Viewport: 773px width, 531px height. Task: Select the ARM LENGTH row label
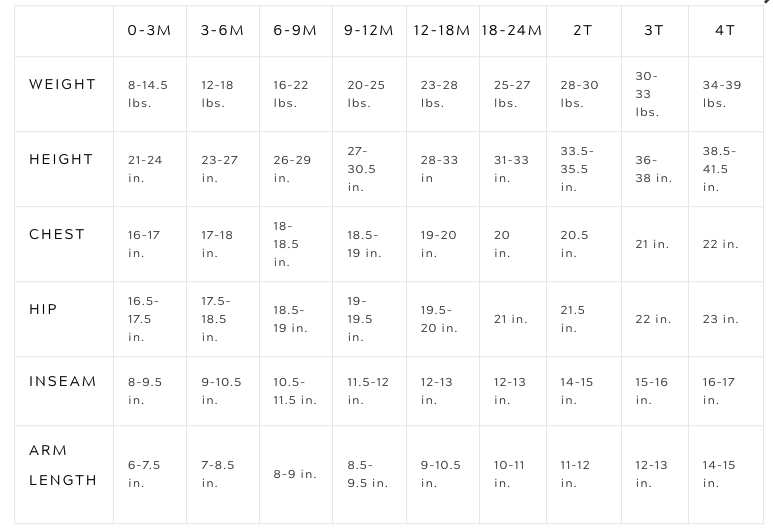click(63, 466)
